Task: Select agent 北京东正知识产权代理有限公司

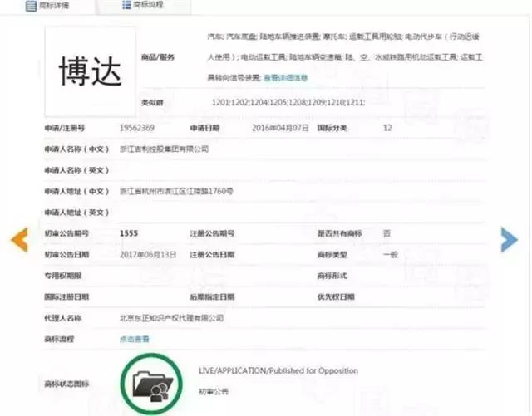Action: [x=172, y=318]
